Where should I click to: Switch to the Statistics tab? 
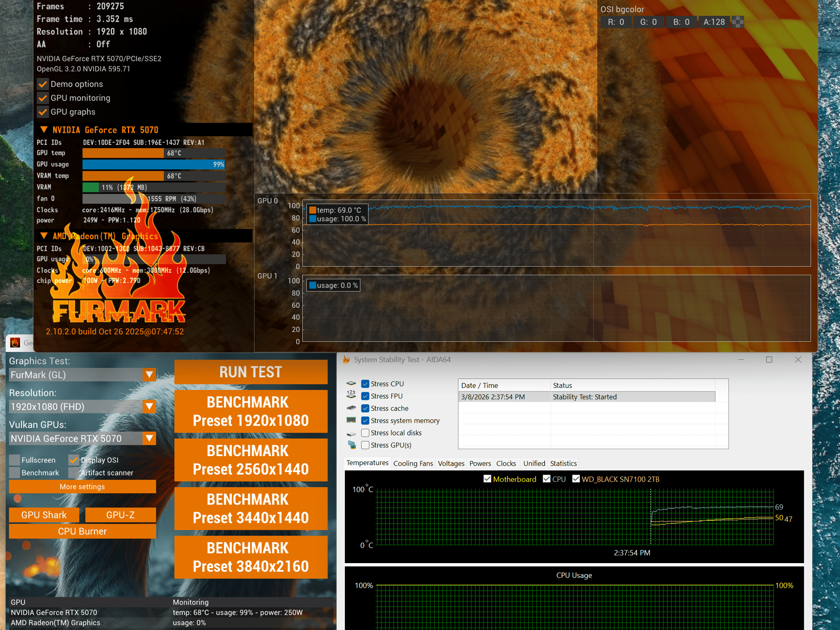click(563, 463)
